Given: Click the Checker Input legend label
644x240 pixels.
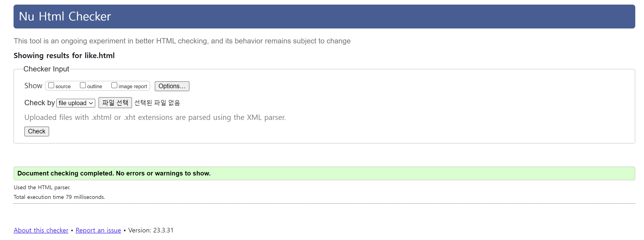Looking at the screenshot, I should [46, 69].
